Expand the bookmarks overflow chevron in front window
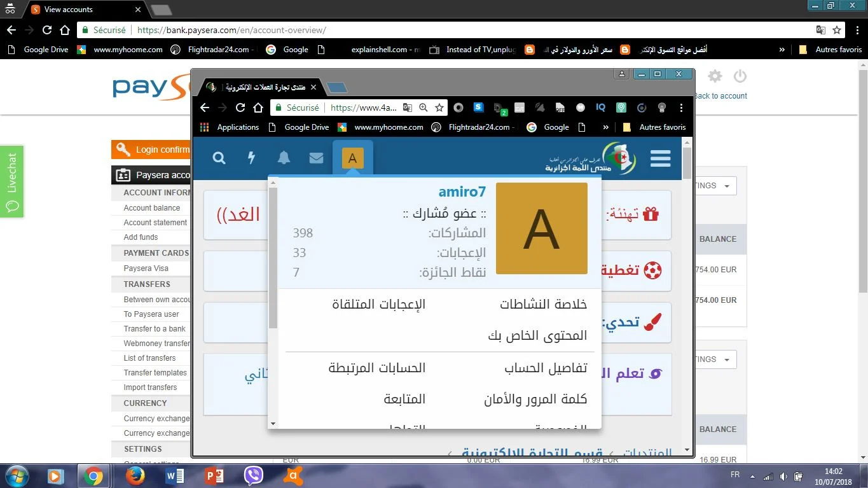The image size is (868, 488). (605, 127)
